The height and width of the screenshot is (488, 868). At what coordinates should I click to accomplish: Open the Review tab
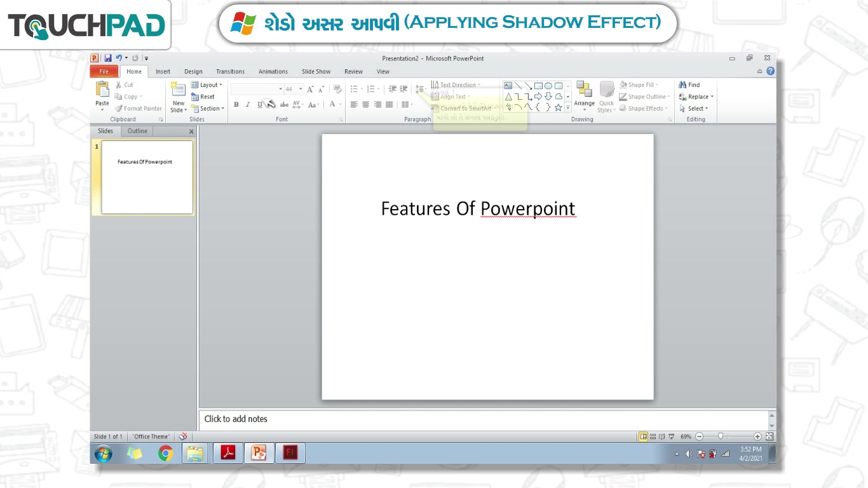pos(353,72)
